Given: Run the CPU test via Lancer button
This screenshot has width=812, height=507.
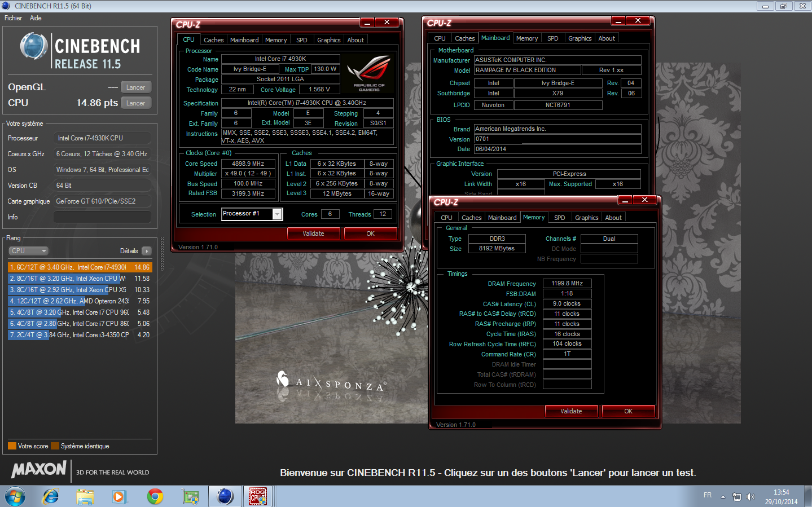Looking at the screenshot, I should tap(135, 103).
